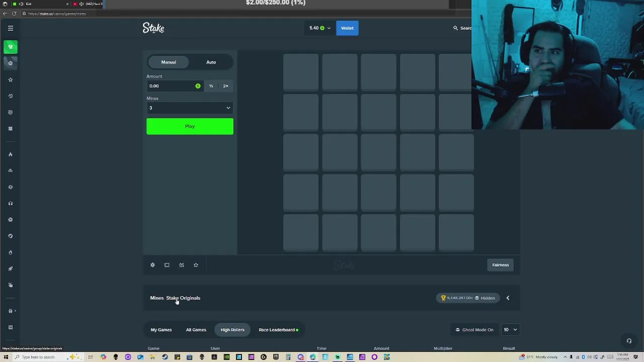Viewport: 644px width, 362px height.
Task: Open the Stake sidebar hamburger menu
Action: pyautogui.click(x=11, y=28)
